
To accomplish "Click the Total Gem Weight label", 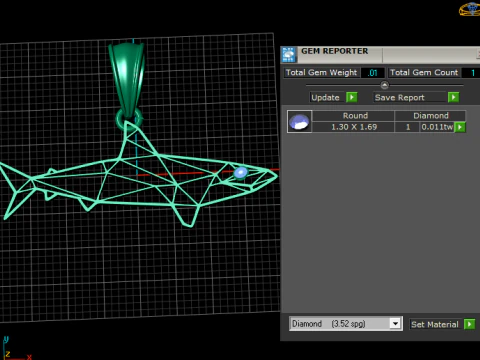I will click(321, 72).
